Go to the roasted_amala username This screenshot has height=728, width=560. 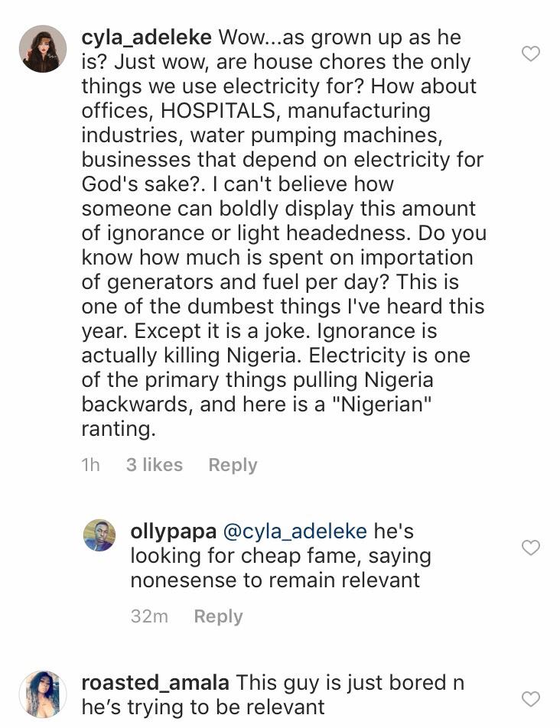(154, 683)
